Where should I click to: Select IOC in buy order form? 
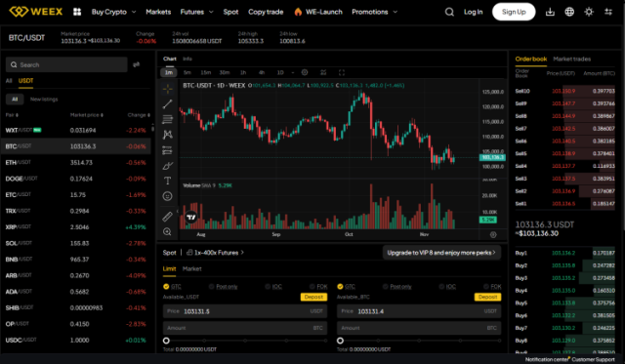click(x=273, y=286)
